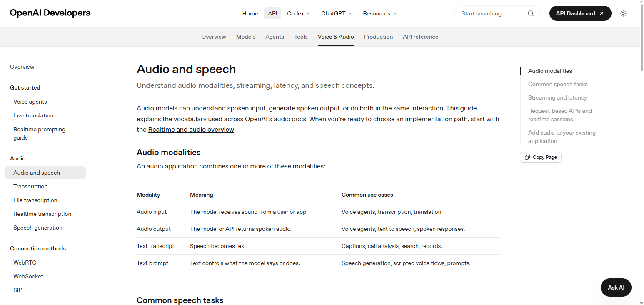Click the 'Speech becomes text.' cell
The image size is (644, 305).
219,246
